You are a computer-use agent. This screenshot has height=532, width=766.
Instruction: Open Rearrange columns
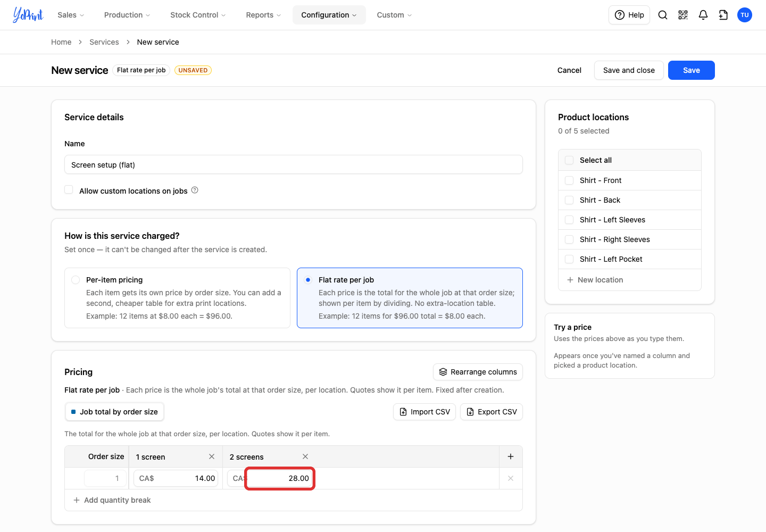click(478, 372)
